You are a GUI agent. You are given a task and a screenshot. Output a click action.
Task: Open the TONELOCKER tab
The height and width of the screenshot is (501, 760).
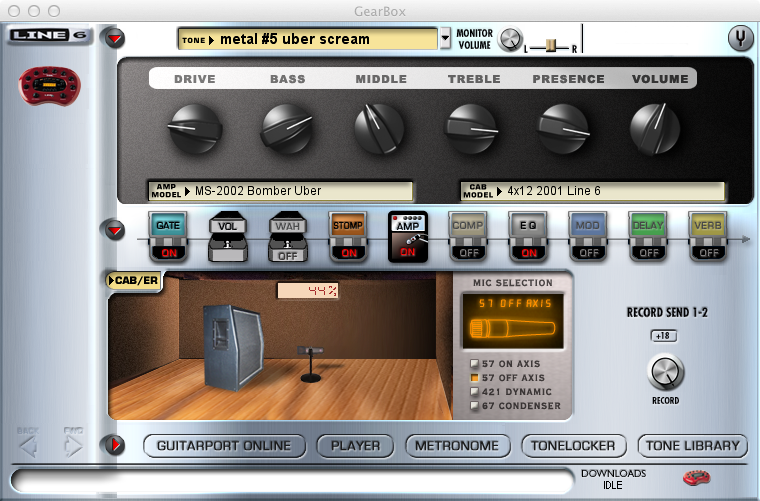point(573,446)
